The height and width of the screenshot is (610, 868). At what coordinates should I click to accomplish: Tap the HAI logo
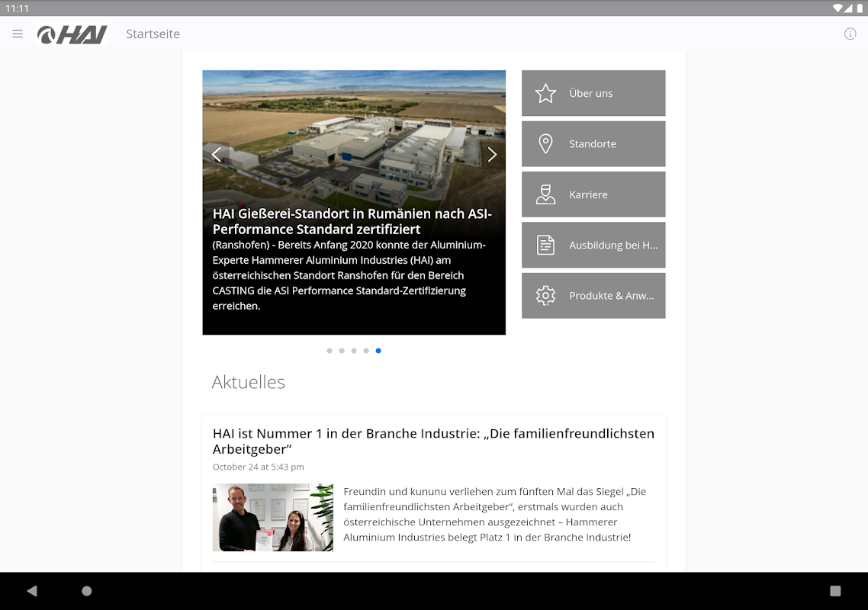[x=72, y=34]
